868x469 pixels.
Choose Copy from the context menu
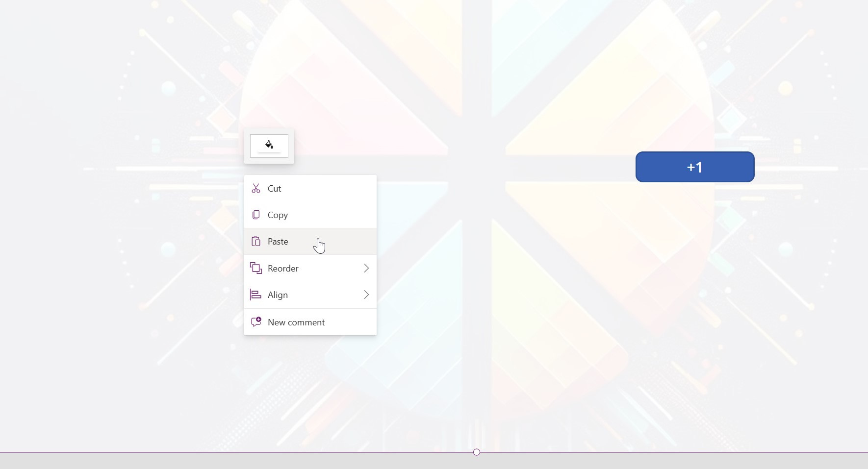click(310, 215)
